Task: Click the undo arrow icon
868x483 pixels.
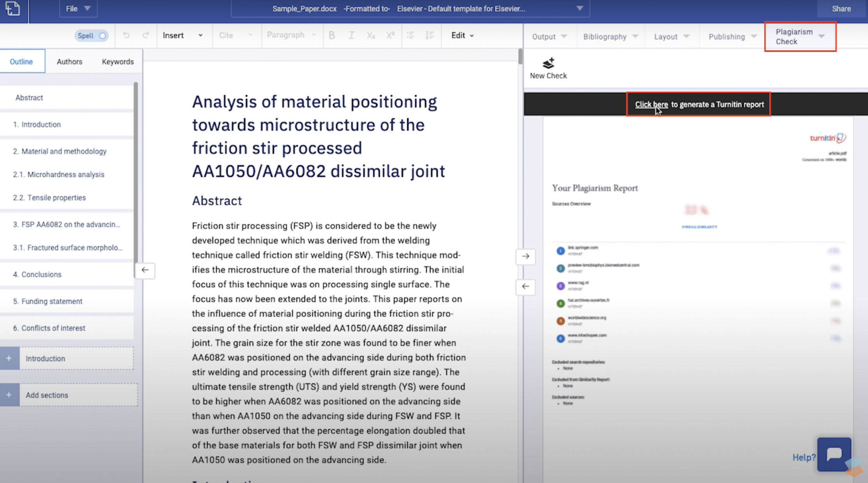Action: pos(126,35)
